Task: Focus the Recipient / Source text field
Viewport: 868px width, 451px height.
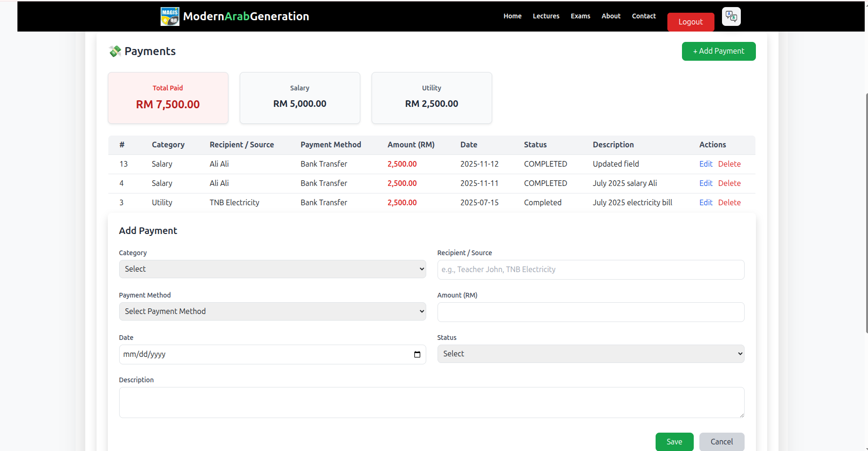Action: click(590, 270)
